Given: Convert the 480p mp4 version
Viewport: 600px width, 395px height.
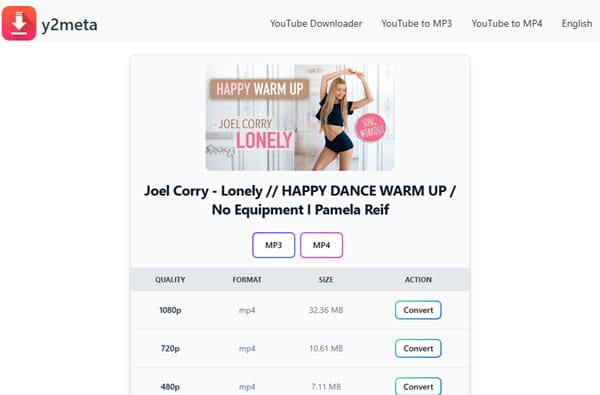Looking at the screenshot, I should [x=418, y=386].
